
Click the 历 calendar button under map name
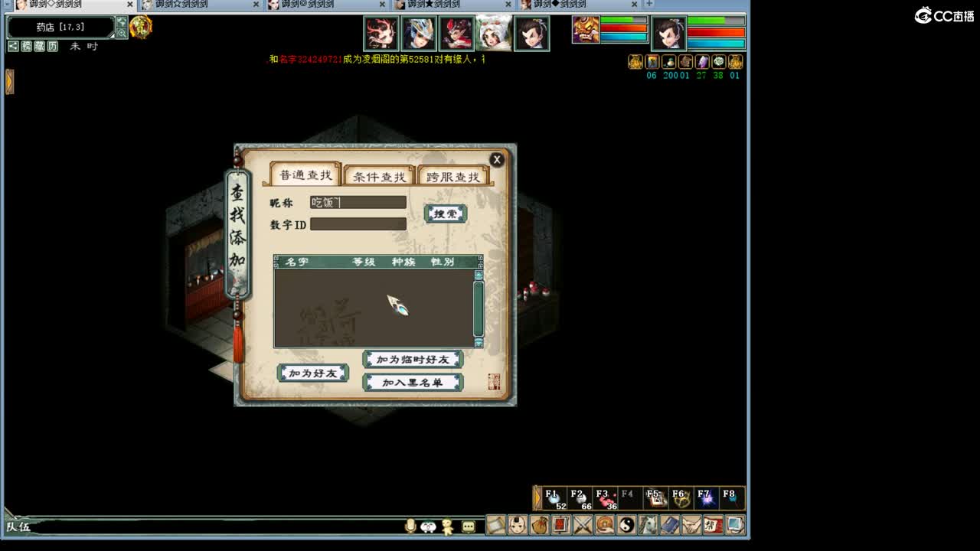[x=52, y=47]
